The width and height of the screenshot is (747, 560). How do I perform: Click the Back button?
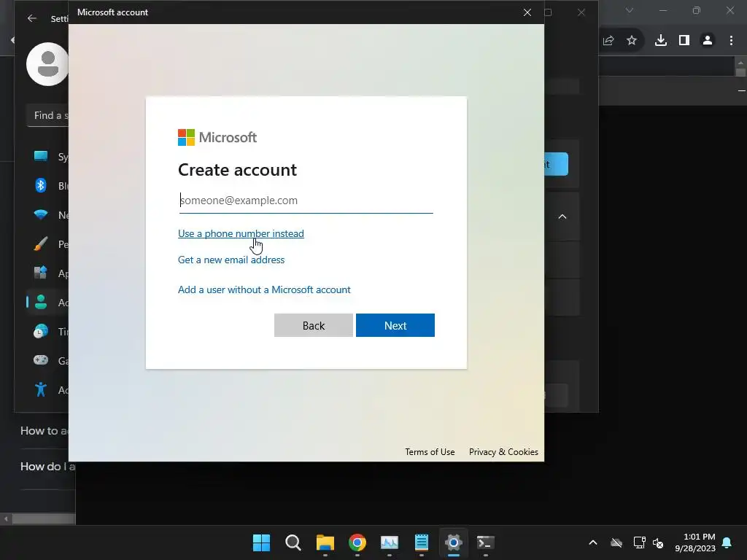314,325
